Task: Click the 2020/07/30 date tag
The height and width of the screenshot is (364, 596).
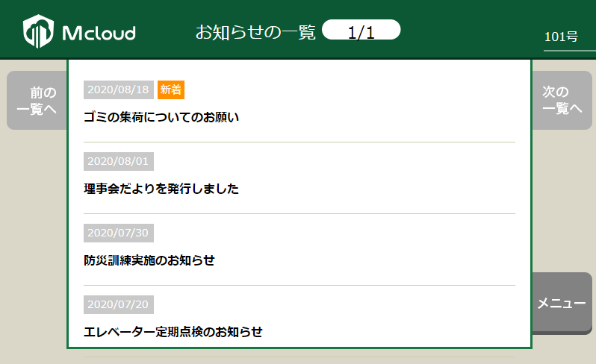Action: (119, 233)
